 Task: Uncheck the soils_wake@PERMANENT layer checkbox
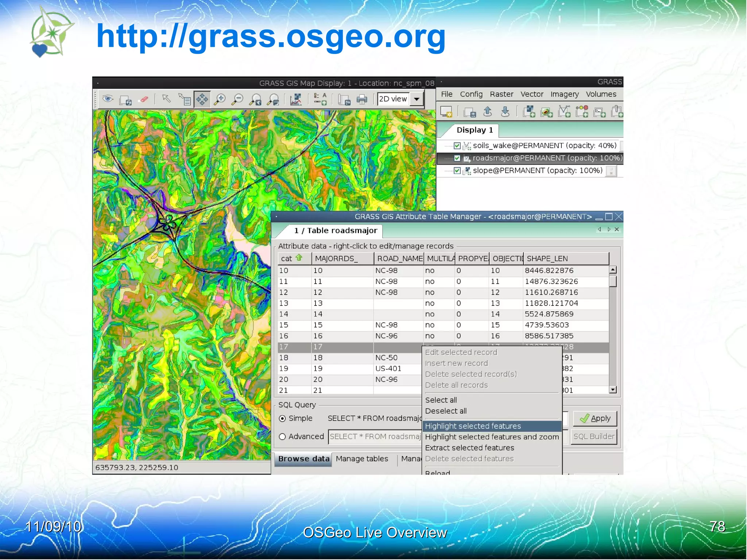(x=457, y=146)
